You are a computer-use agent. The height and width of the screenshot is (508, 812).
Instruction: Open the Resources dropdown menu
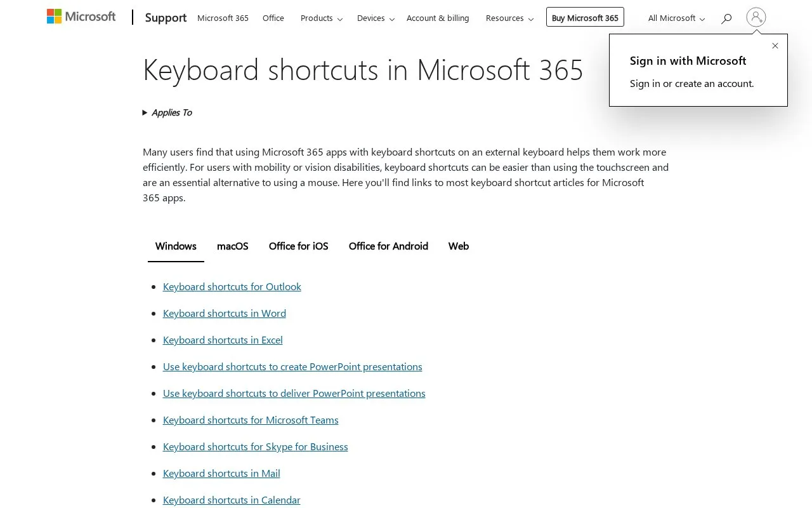pos(509,18)
